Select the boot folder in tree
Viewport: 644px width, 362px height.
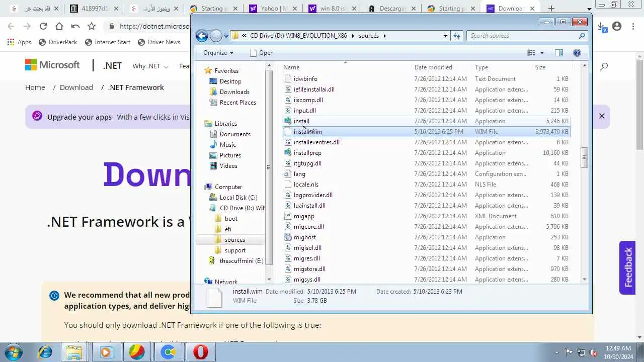pyautogui.click(x=231, y=219)
